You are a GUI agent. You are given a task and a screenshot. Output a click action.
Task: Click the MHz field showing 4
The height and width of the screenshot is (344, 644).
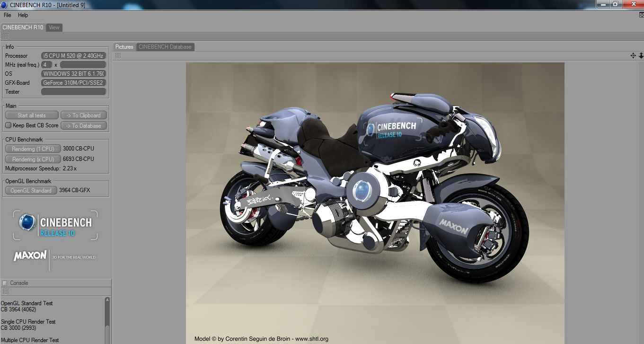[x=46, y=65]
